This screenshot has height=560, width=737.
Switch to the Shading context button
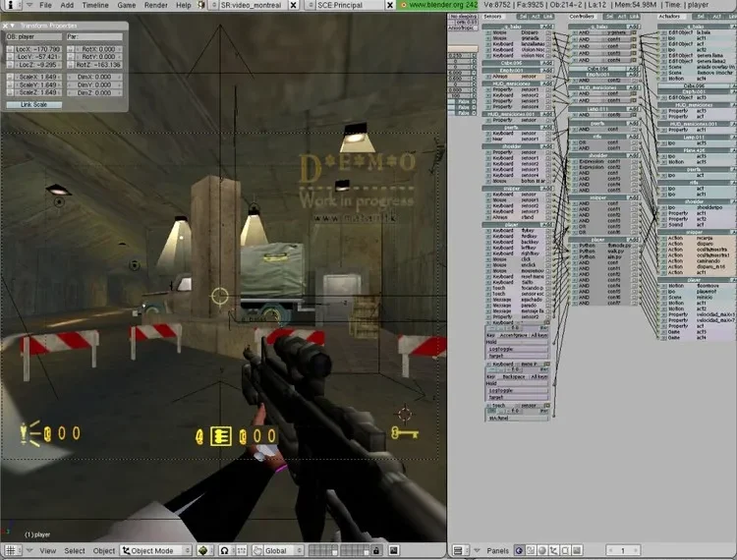click(x=543, y=551)
